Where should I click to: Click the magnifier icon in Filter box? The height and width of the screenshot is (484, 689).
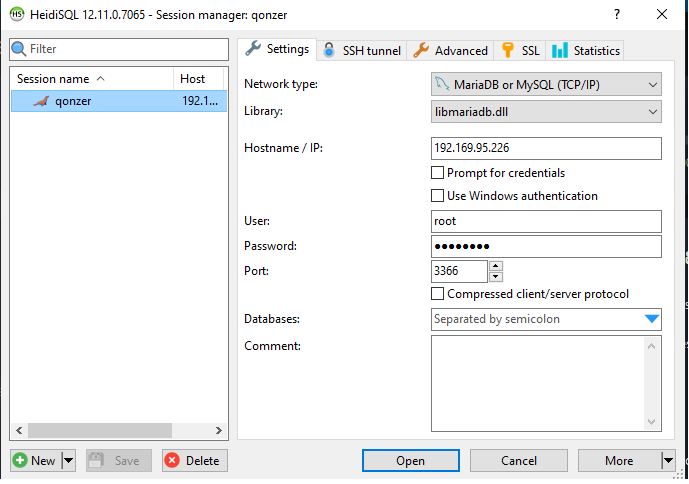tap(19, 49)
